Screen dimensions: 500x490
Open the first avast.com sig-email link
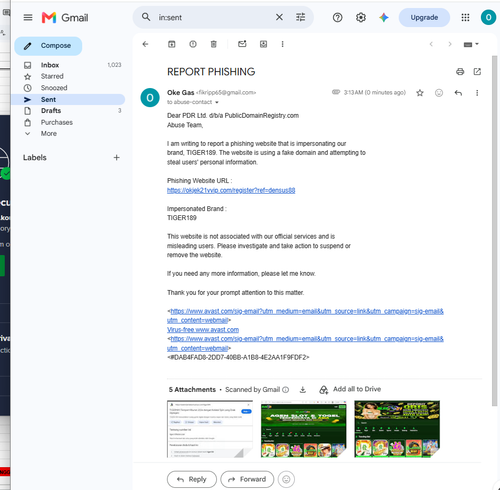[x=305, y=316]
